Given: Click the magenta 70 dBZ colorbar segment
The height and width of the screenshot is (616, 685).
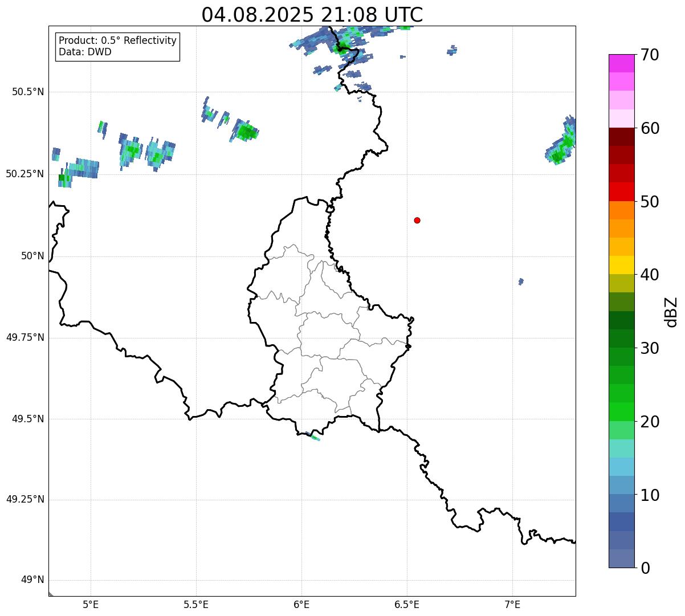Looking at the screenshot, I should [622, 63].
